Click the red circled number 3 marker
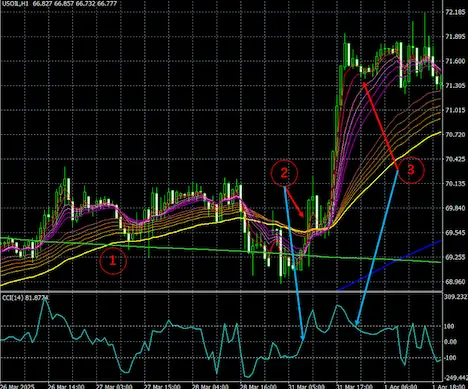The width and height of the screenshot is (468, 389). [411, 170]
